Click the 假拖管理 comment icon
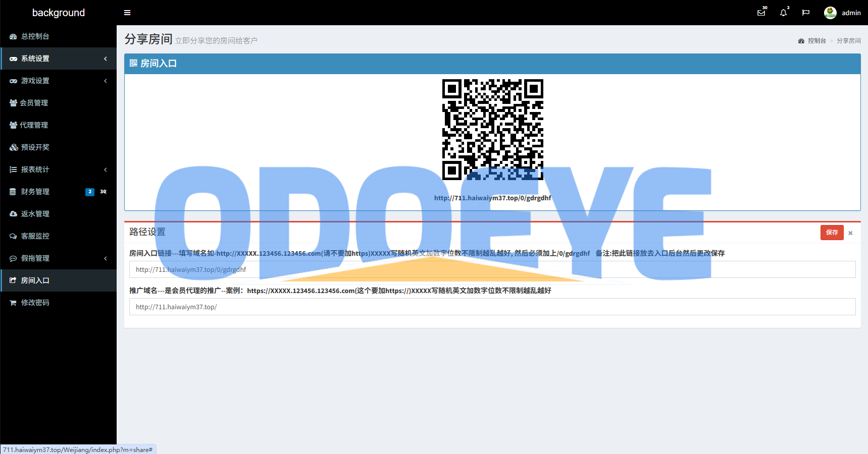The image size is (868, 454). click(14, 258)
